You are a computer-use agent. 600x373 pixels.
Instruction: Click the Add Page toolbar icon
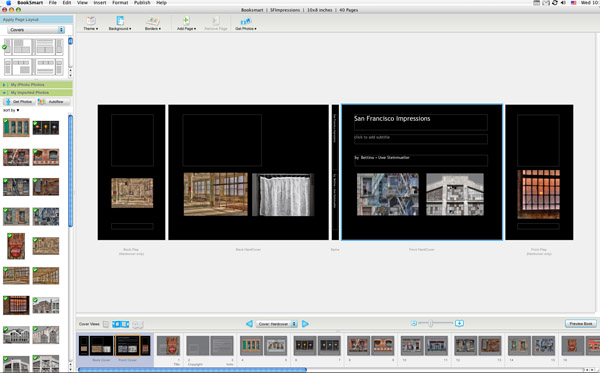coord(186,23)
